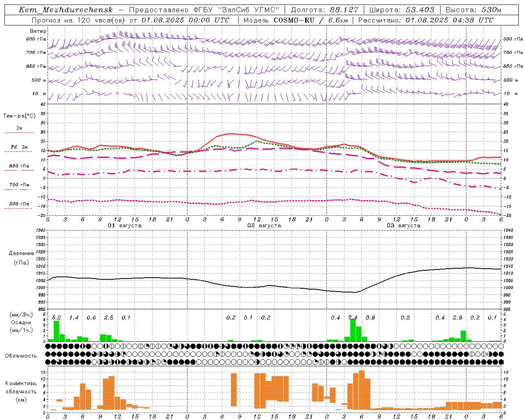
Task: Click the solid red legend line below '2м'
Action: 19,133
